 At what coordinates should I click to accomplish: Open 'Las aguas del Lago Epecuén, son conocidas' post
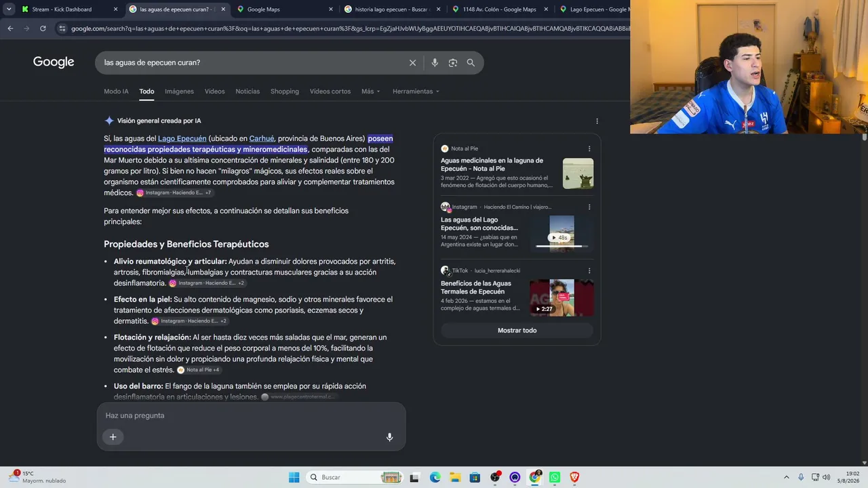[x=479, y=224]
